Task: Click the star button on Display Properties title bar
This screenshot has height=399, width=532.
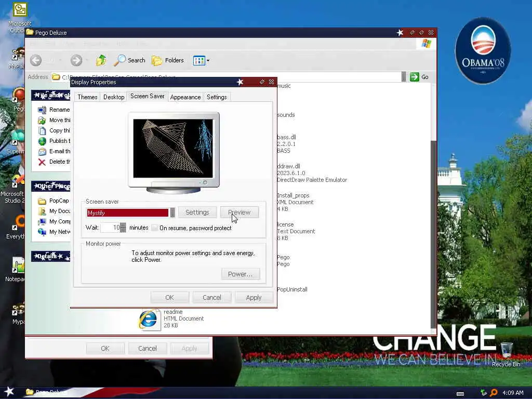Action: tap(240, 82)
